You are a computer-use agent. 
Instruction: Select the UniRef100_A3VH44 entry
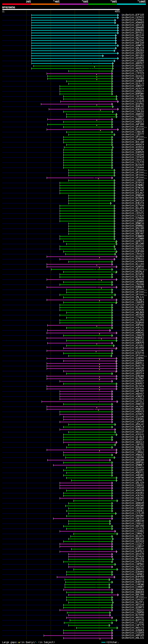(x=133, y=262)
